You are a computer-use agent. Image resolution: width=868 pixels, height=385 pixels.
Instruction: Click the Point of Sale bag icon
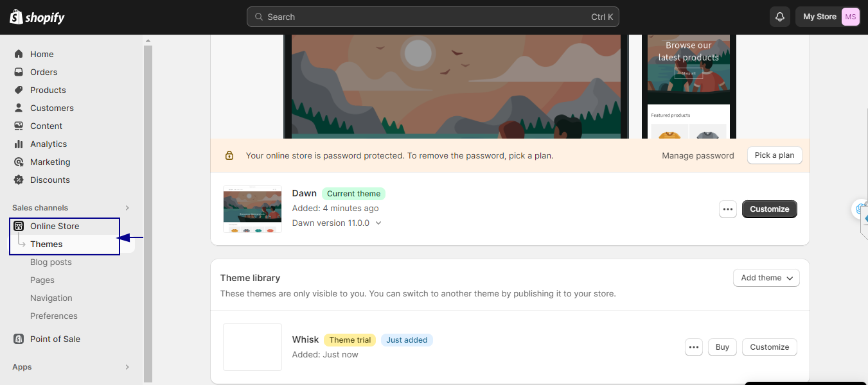[x=19, y=339]
